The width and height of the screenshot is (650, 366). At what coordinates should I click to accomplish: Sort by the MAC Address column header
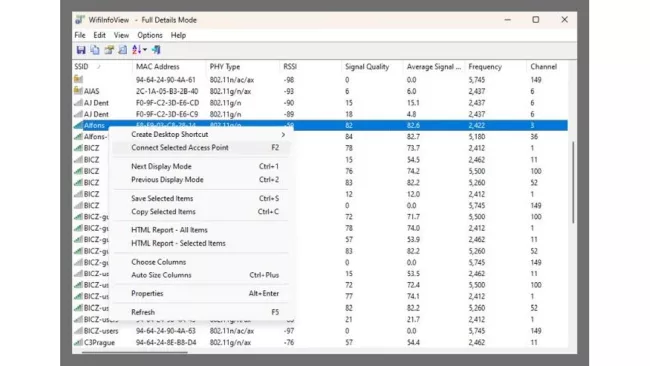point(169,67)
